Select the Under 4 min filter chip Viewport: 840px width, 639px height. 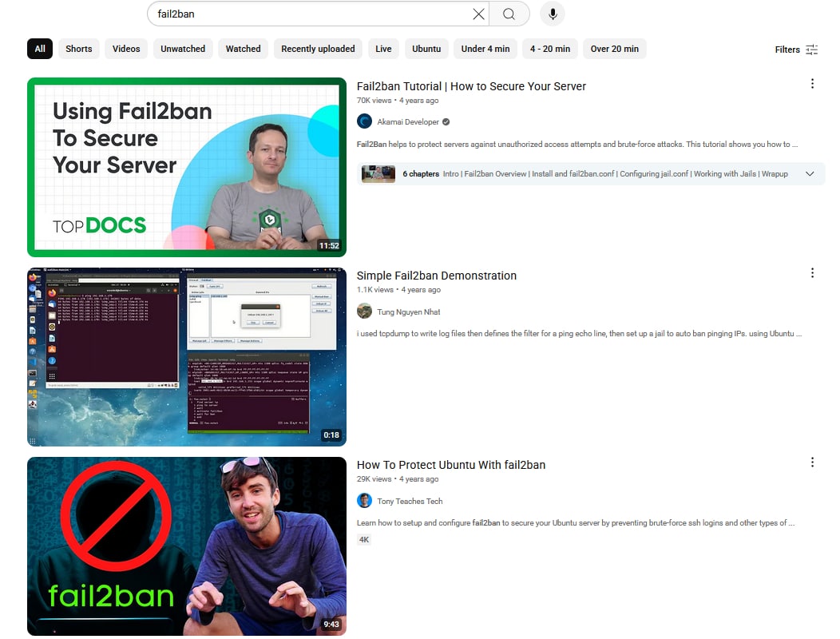point(485,49)
